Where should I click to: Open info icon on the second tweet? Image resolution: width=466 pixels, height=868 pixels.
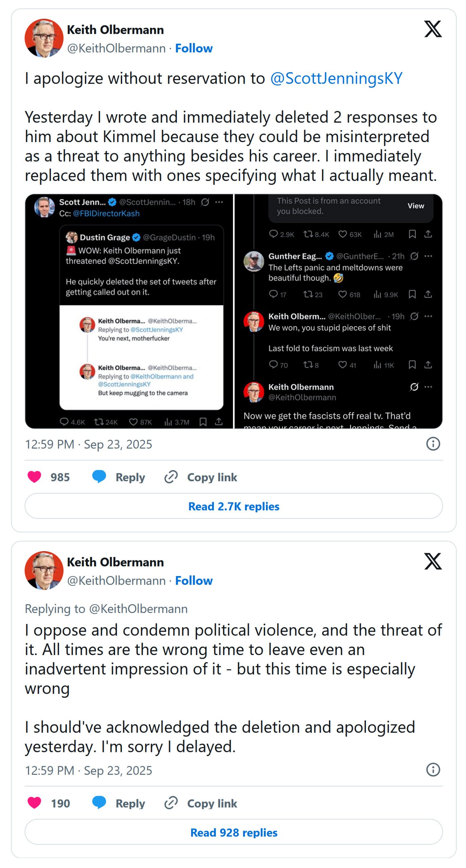tap(432, 769)
